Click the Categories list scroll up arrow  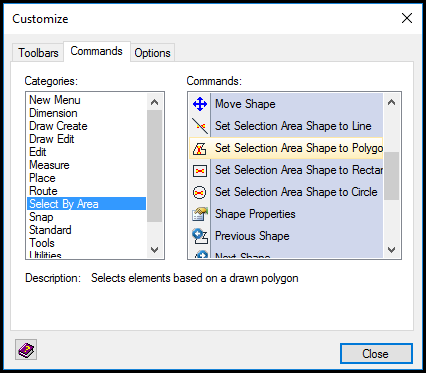click(154, 102)
